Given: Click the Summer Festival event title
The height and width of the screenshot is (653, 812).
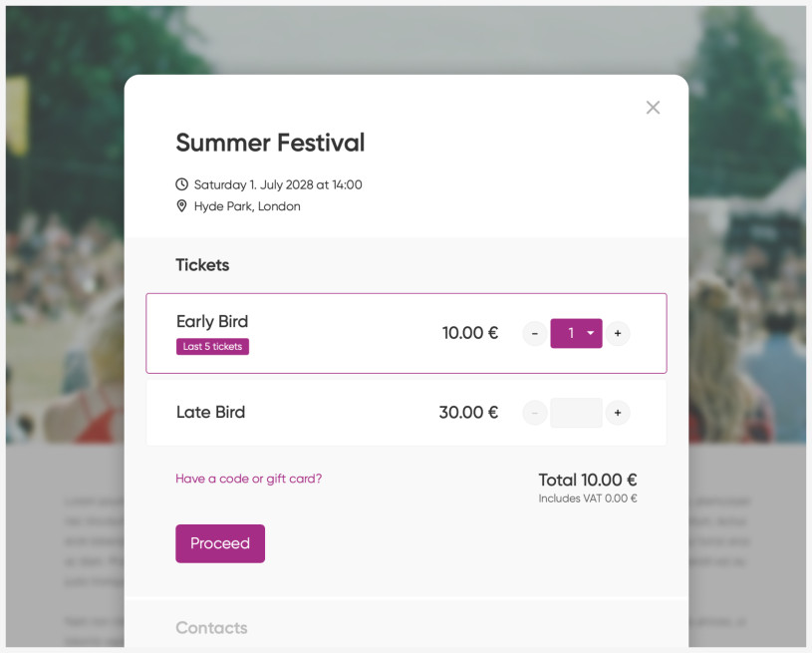Looking at the screenshot, I should [x=270, y=143].
